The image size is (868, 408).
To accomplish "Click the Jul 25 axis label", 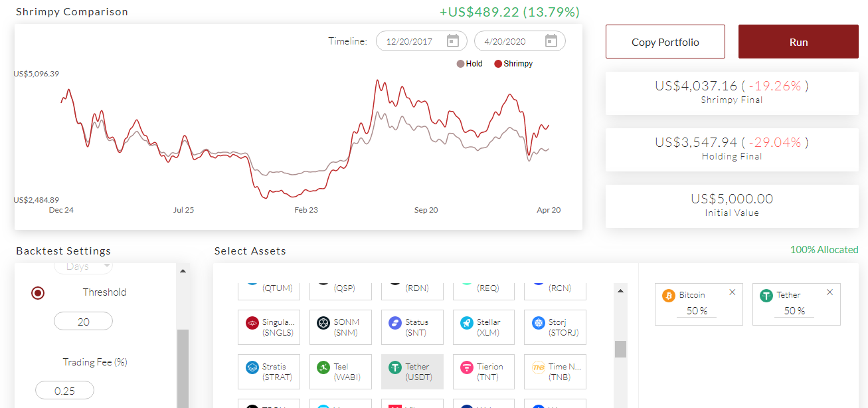I will pos(183,210).
